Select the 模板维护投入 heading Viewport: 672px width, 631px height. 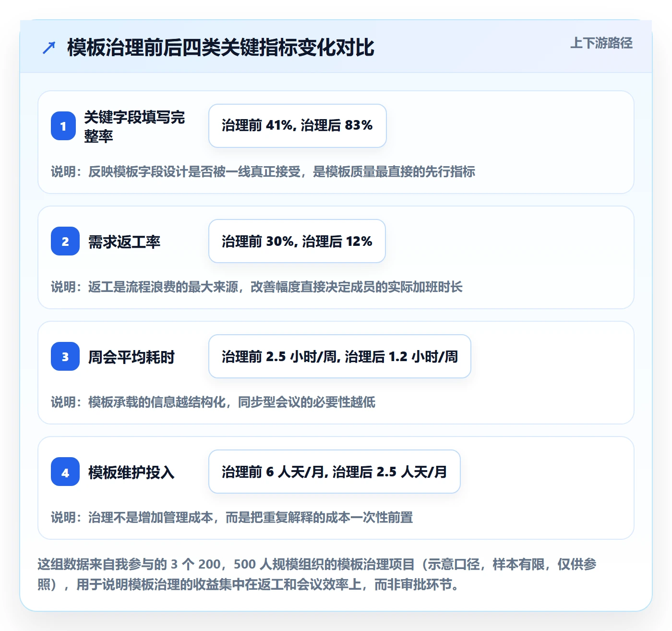(x=132, y=472)
